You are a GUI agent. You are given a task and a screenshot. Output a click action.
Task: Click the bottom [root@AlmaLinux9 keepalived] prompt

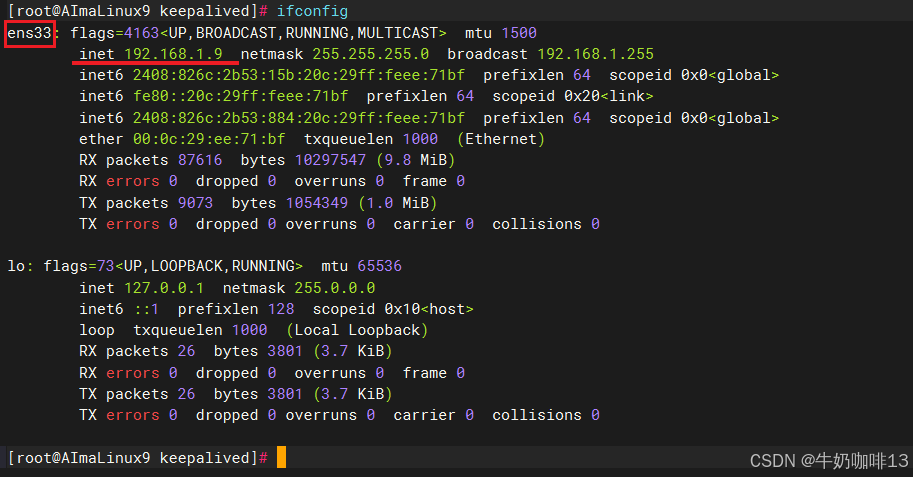(133, 458)
